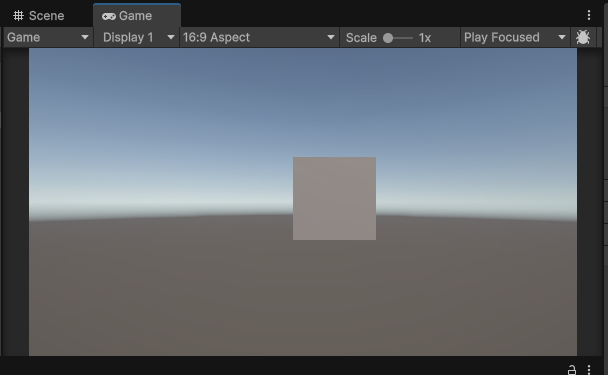Expand the Display 1 dropdown
This screenshot has height=375, width=608.
point(136,37)
